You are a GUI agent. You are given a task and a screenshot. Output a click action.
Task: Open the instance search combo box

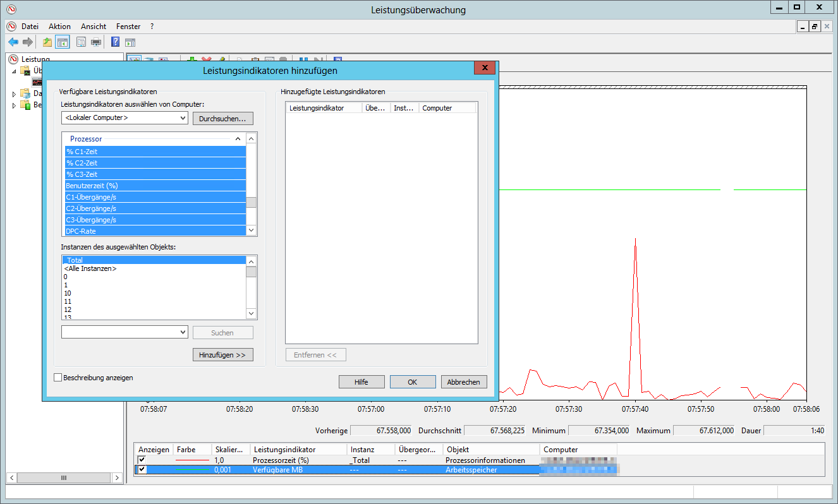[x=183, y=332]
